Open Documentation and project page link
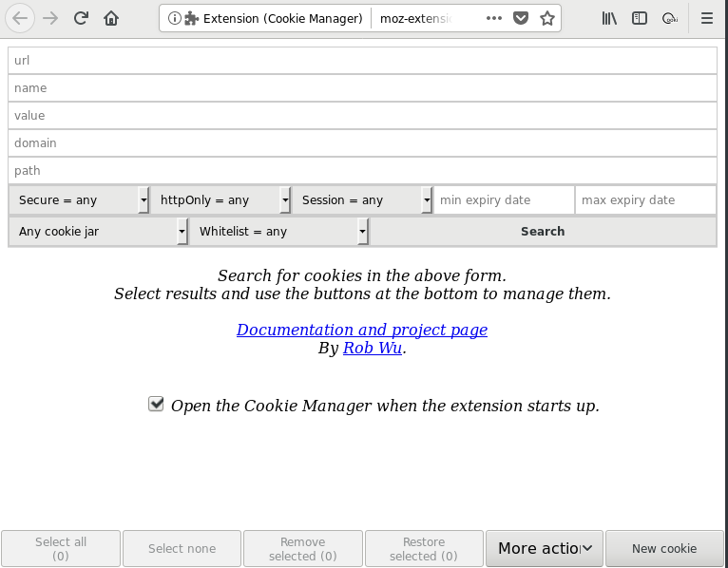The width and height of the screenshot is (728, 568). 362,330
